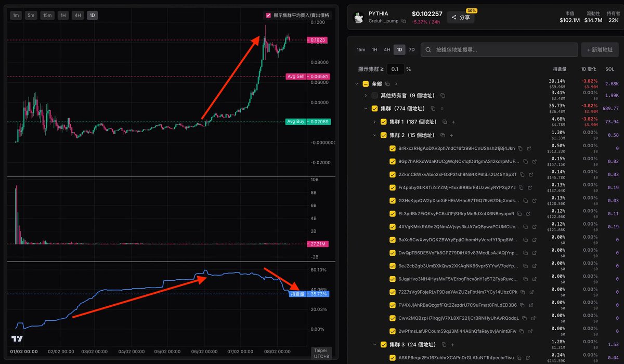Focus the 按錢包地址搜尋 search field
The width and height of the screenshot is (624, 364).
499,50
